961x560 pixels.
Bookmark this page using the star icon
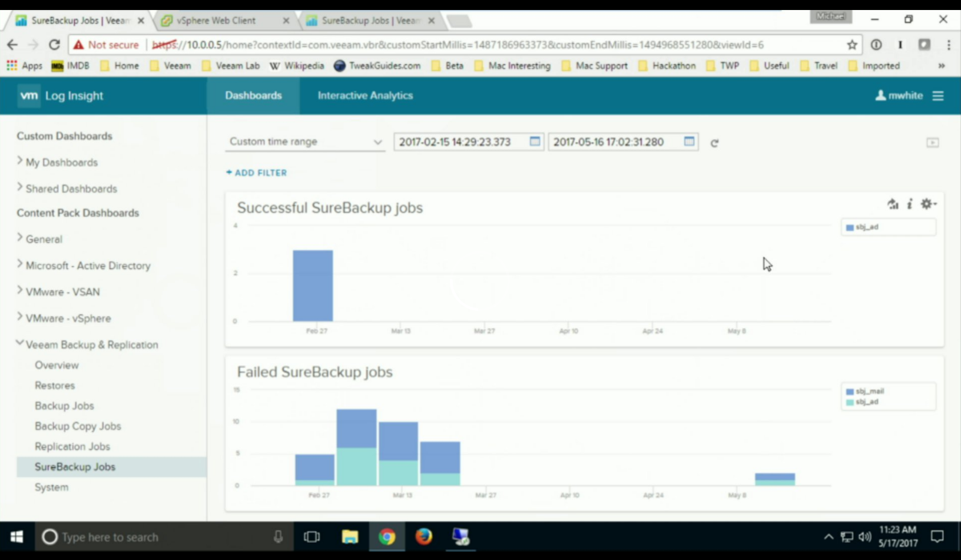point(851,45)
